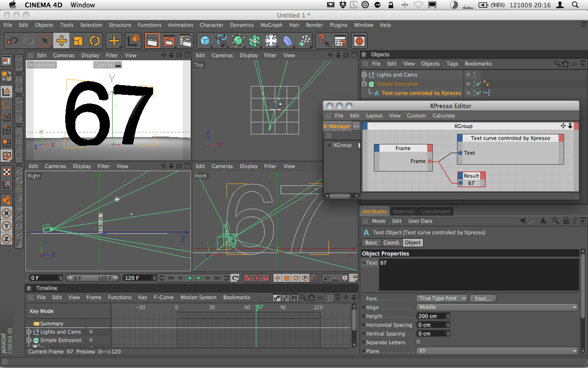Screen dimensions: 588x368
Task: Enable the Separate Letters checkbox
Action: [x=418, y=342]
